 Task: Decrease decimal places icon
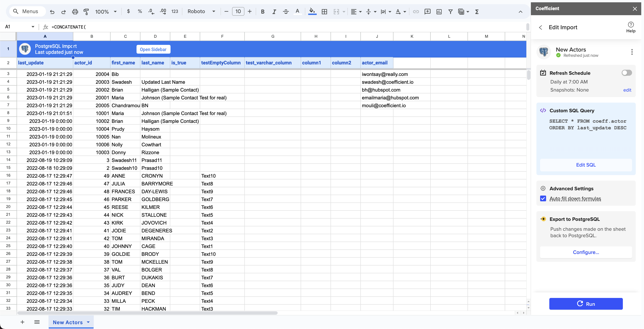(151, 12)
